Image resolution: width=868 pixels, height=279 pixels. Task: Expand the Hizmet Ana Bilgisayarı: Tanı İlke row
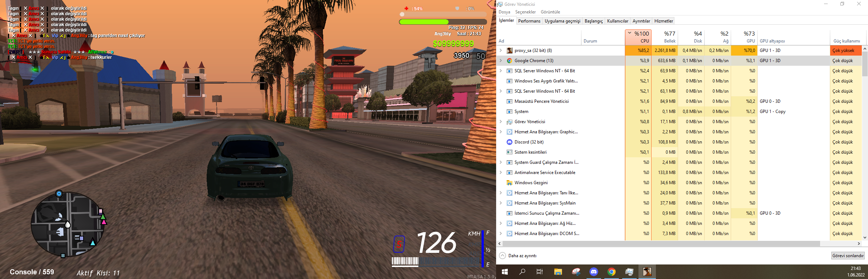pyautogui.click(x=501, y=193)
